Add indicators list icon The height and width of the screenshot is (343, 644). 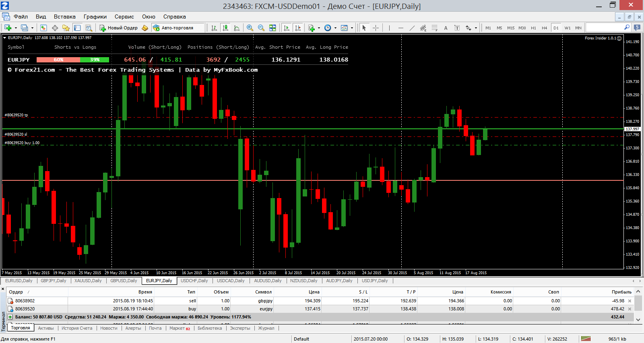(x=312, y=28)
